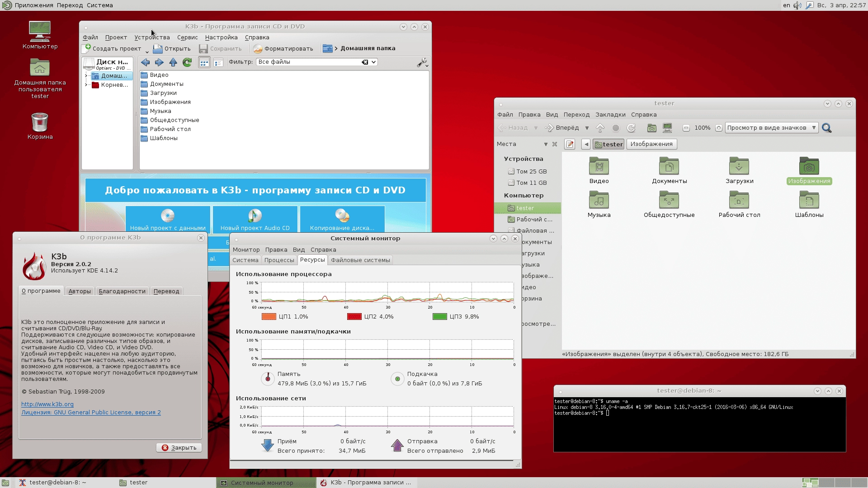The image size is (868, 488).
Task: Click the search magnifier in file manager
Action: pyautogui.click(x=827, y=128)
